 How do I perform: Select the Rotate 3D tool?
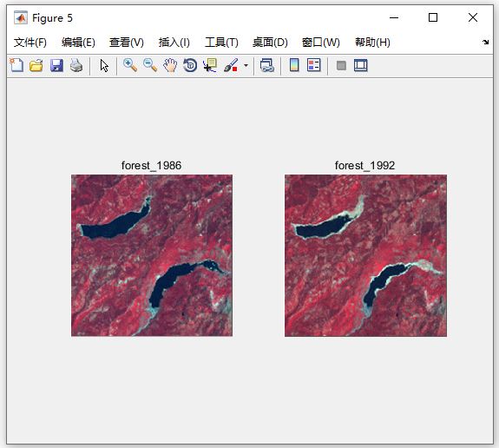(190, 66)
